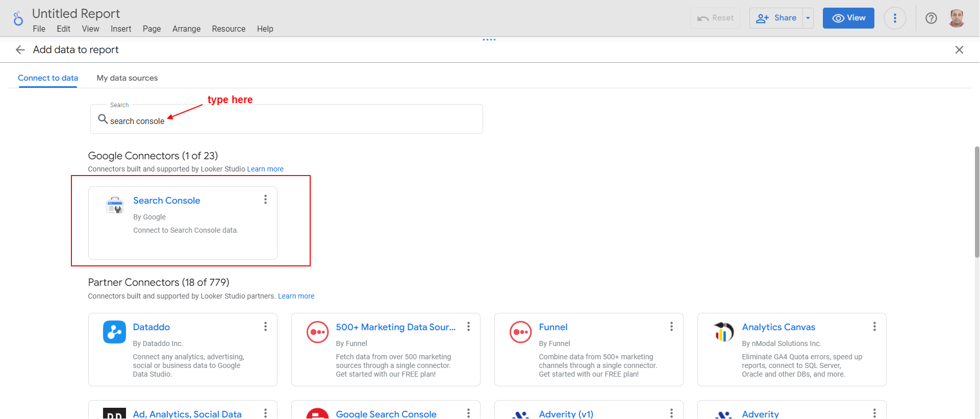Open the Edit menu
This screenshot has height=419, width=980.
[x=64, y=29]
